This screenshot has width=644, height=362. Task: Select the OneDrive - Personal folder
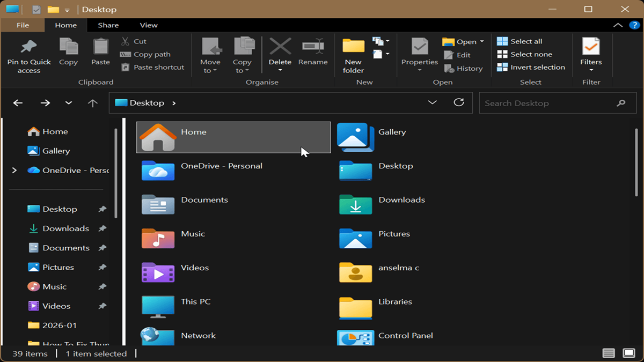[234, 171]
